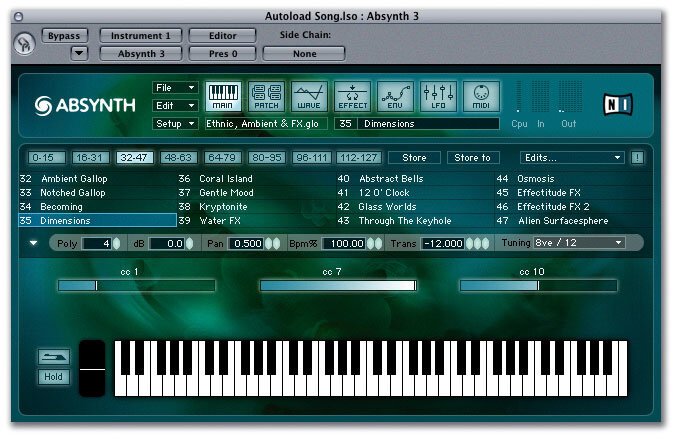
Task: Click the Editor button
Action: [223, 36]
